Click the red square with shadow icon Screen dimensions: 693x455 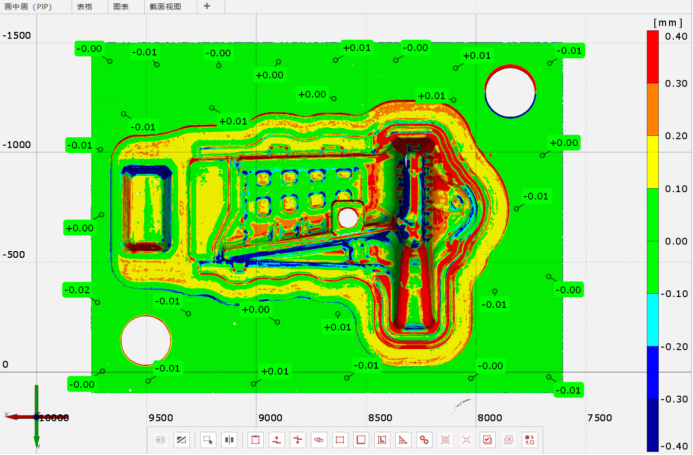[x=360, y=439]
